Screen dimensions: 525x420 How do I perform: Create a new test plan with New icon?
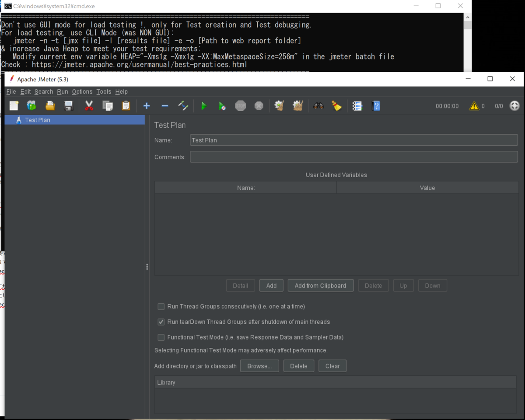[x=14, y=106]
